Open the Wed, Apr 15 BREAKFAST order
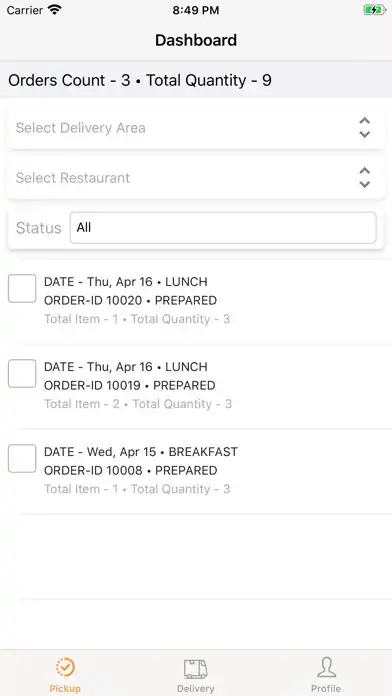The height and width of the screenshot is (696, 392). pyautogui.click(x=141, y=452)
